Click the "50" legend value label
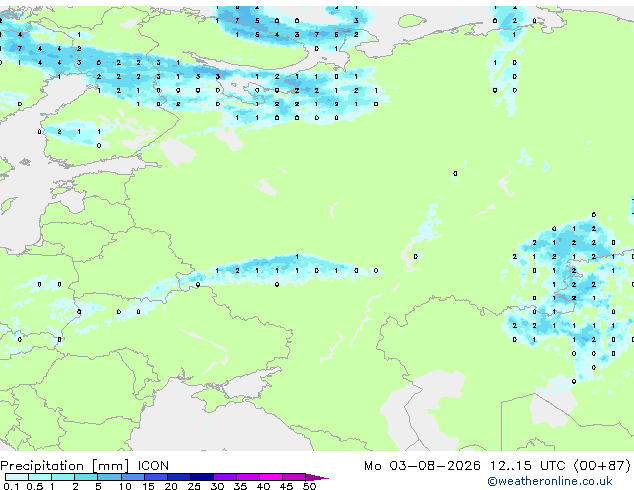Screen dimensions: 634x490 tap(310, 486)
